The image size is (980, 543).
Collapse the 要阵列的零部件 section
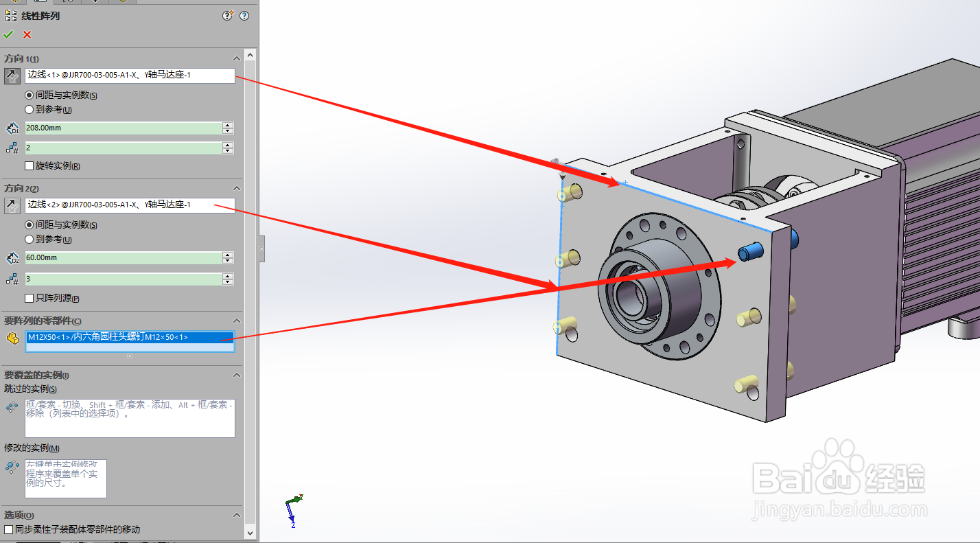(x=237, y=321)
